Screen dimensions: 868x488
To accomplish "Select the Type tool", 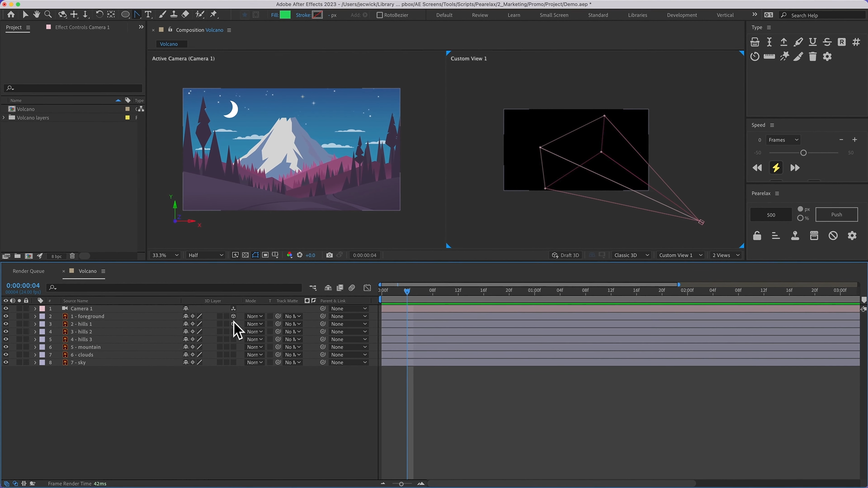I will [x=148, y=14].
